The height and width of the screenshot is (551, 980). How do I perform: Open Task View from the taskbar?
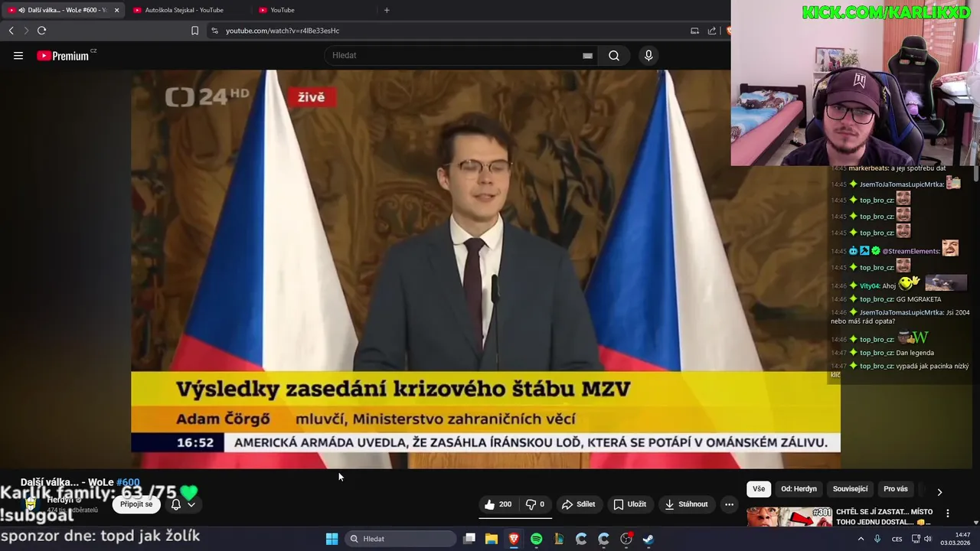coord(469,539)
